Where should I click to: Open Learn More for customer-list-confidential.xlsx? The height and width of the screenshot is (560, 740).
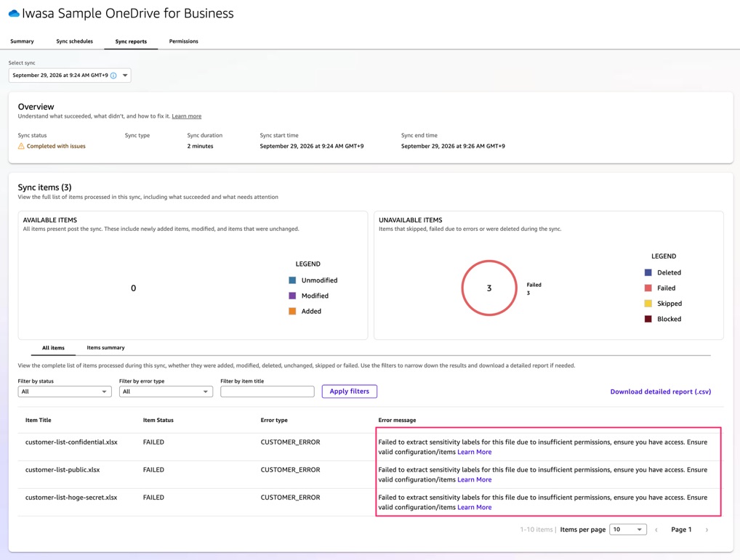click(x=474, y=452)
